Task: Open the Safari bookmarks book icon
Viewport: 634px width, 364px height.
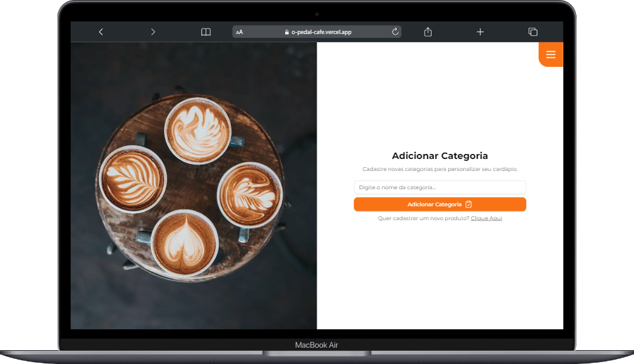Action: point(206,32)
